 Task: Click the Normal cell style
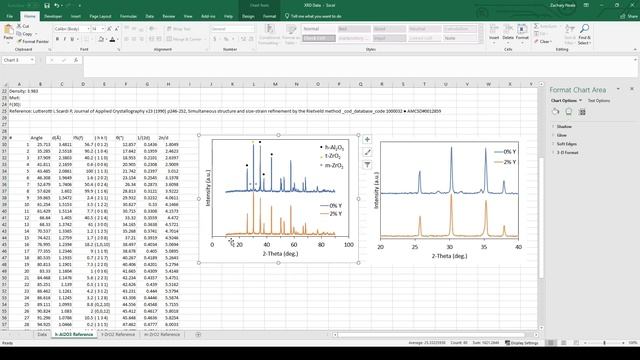click(x=319, y=29)
